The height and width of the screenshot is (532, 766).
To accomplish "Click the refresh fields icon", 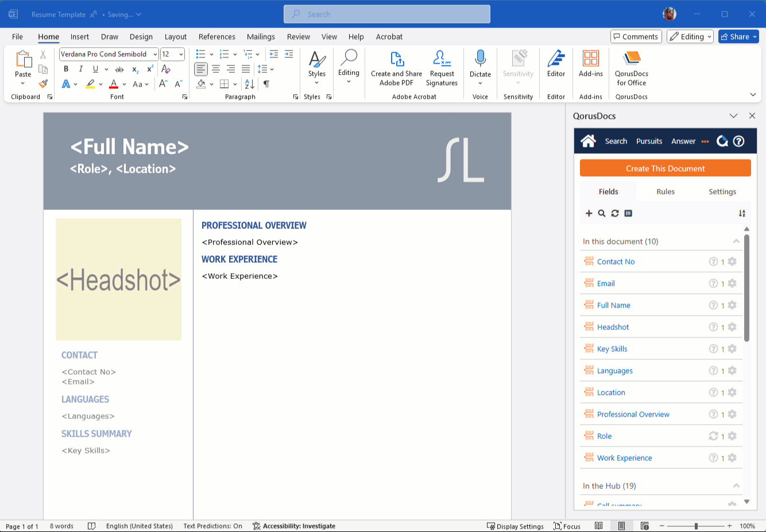I will click(615, 213).
